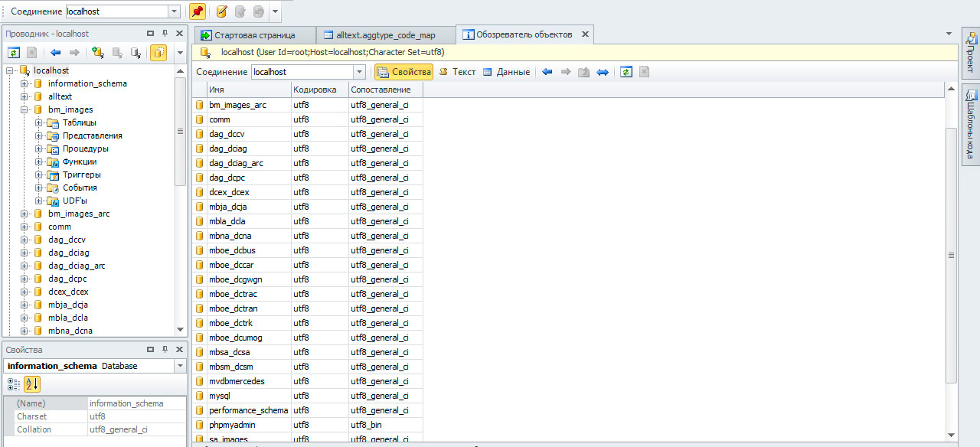Open the top toolbar Соединение dropdown
Screen dimensions: 980x447
coord(174,11)
